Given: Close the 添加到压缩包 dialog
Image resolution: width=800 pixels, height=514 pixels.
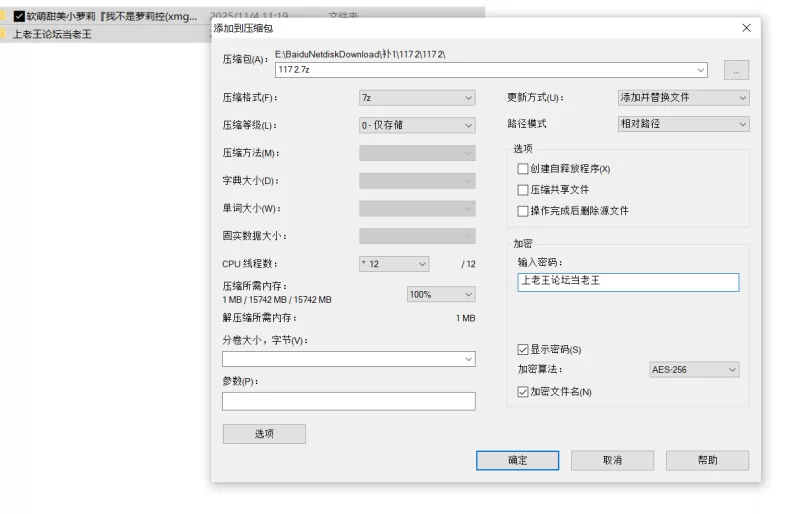Looking at the screenshot, I should point(746,28).
